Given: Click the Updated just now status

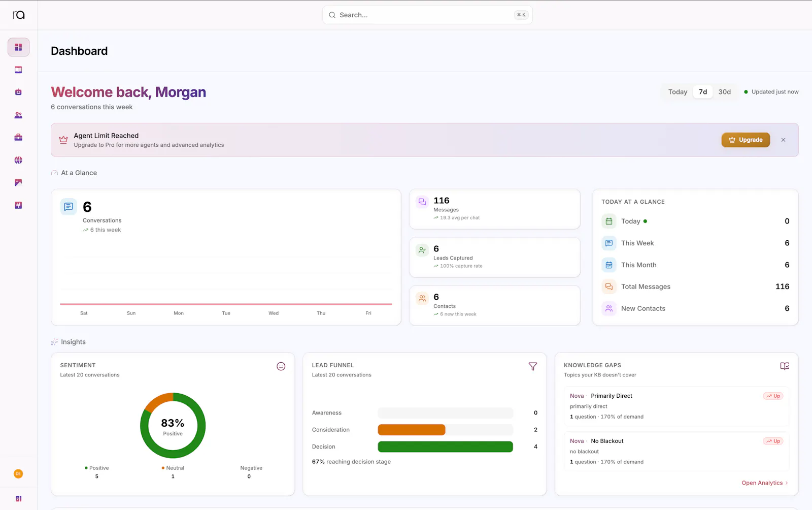Looking at the screenshot, I should [x=771, y=92].
